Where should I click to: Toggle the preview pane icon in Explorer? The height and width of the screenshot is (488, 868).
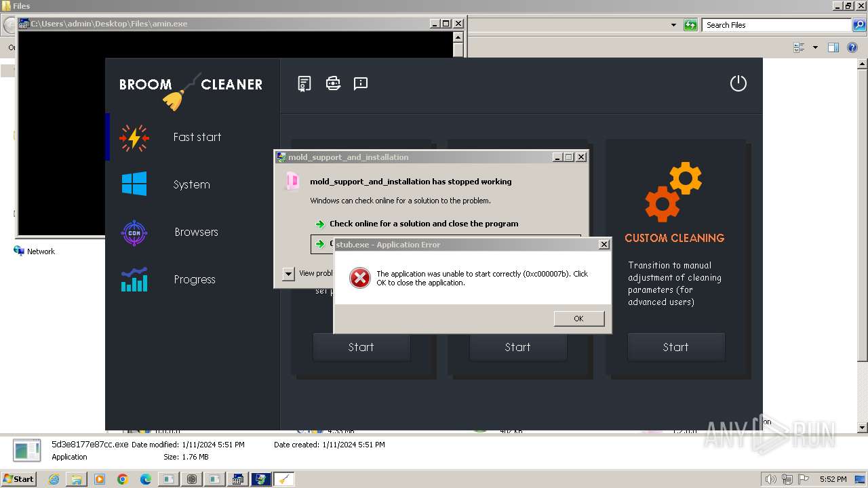pyautogui.click(x=833, y=47)
